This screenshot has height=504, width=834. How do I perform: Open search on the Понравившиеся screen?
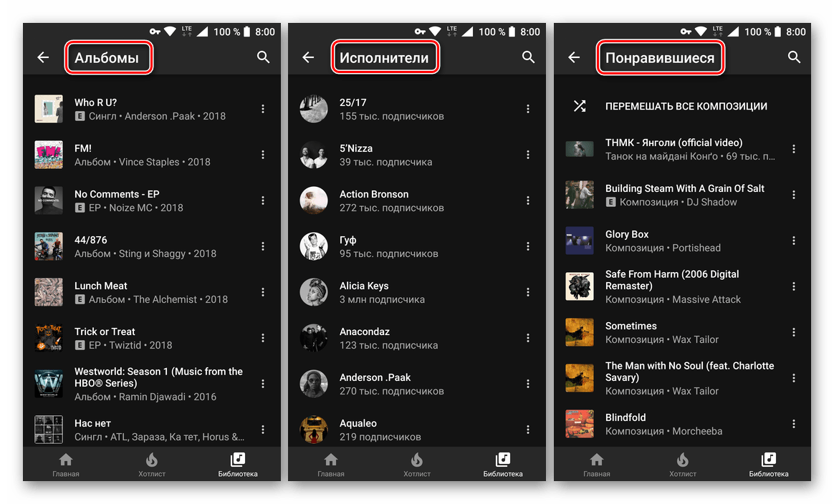[x=794, y=57]
